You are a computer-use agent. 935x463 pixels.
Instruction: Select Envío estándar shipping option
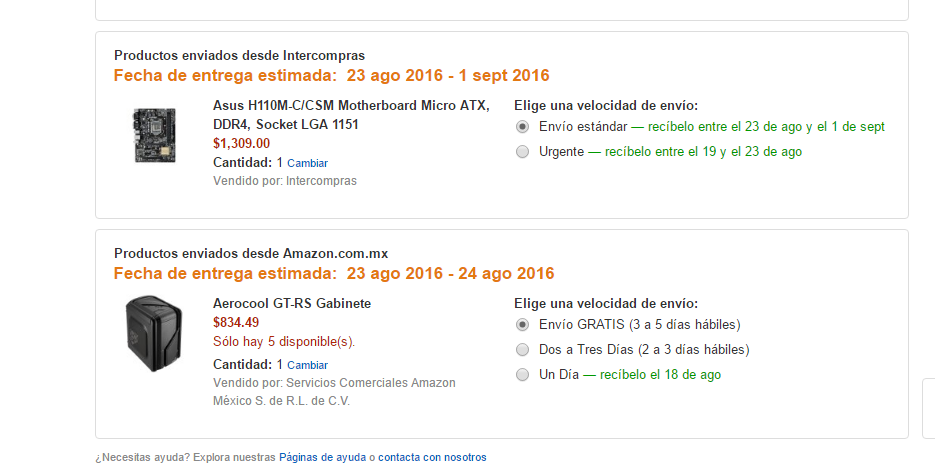522,127
